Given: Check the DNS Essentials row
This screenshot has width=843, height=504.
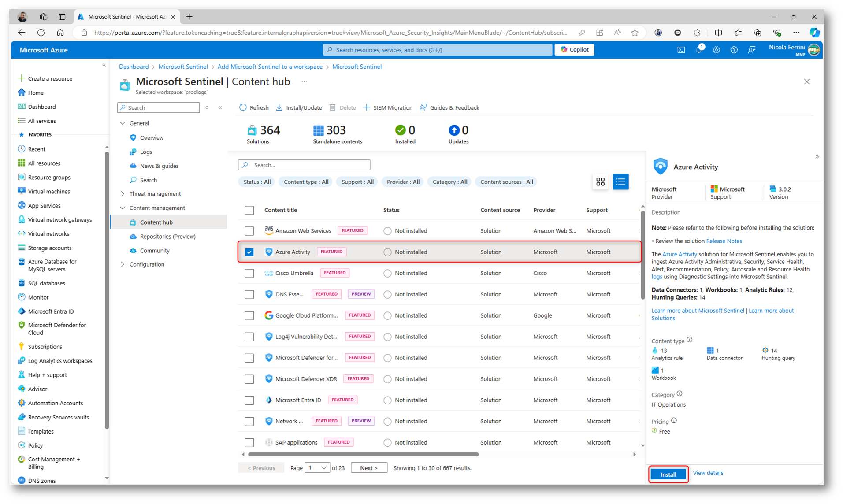Looking at the screenshot, I should tap(249, 294).
